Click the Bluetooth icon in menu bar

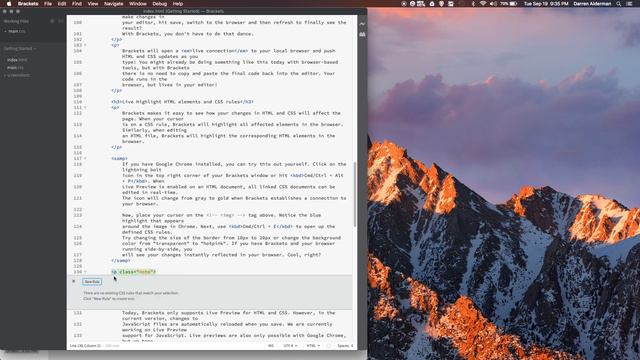[x=473, y=4]
